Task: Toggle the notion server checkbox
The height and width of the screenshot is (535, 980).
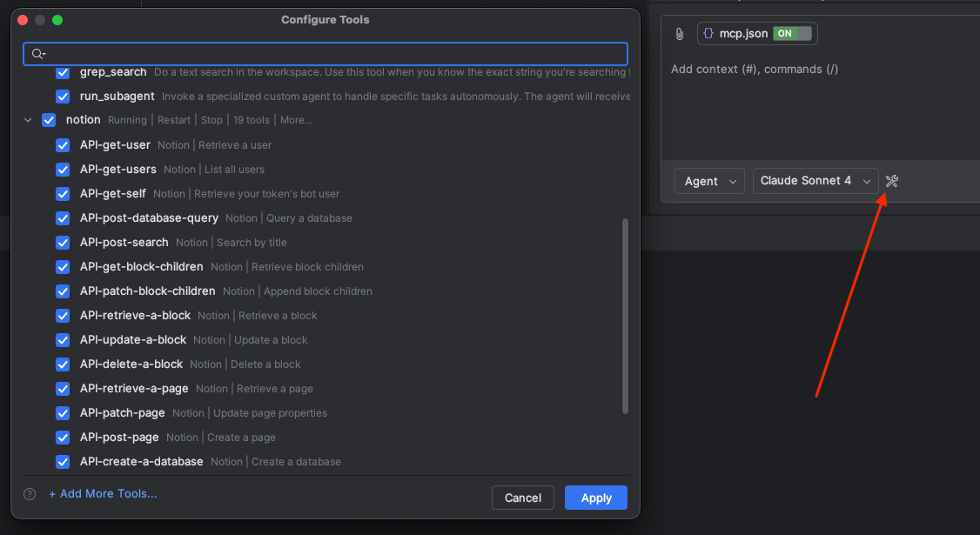Action: 49,120
